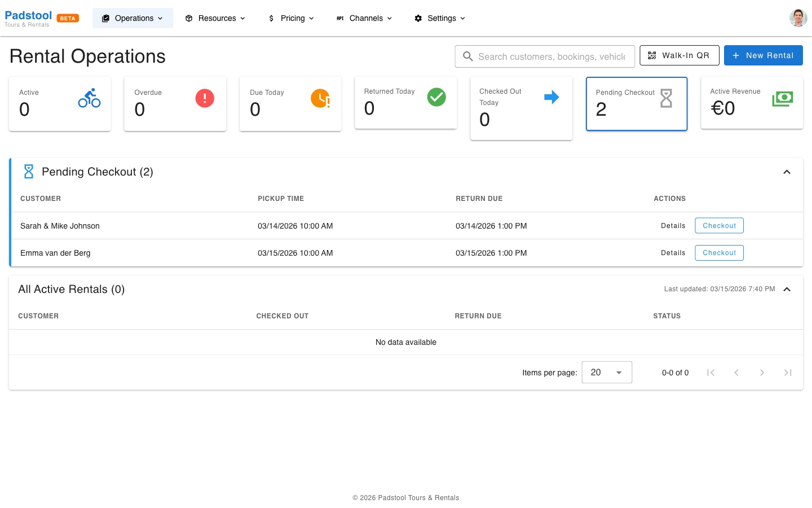Click the gear icon next to Settings
This screenshot has width=812, height=508.
418,18
